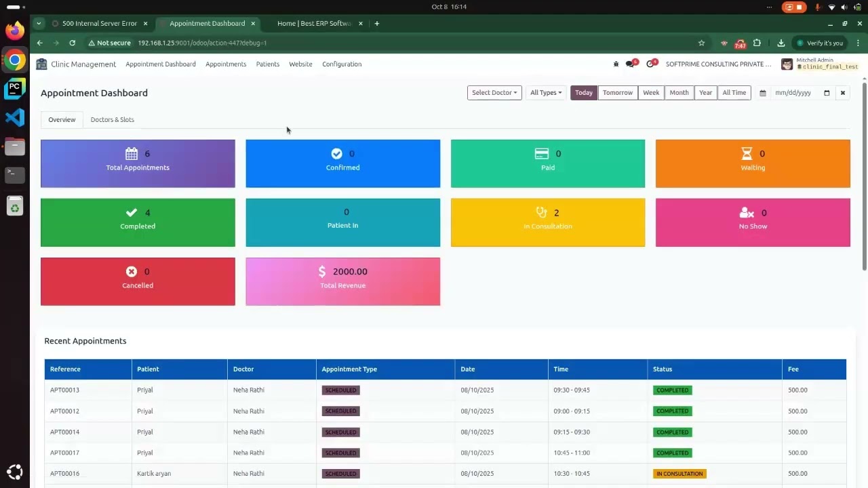Clear the date filter with X button

point(843,93)
